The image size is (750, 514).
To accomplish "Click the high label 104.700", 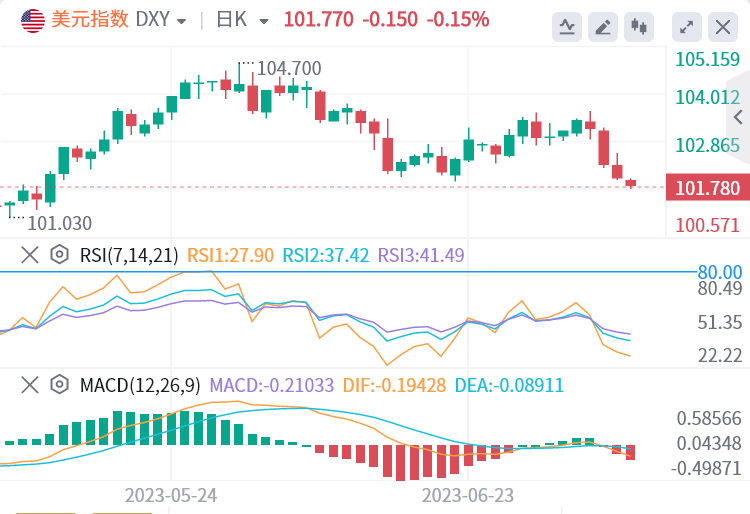I will coord(289,68).
